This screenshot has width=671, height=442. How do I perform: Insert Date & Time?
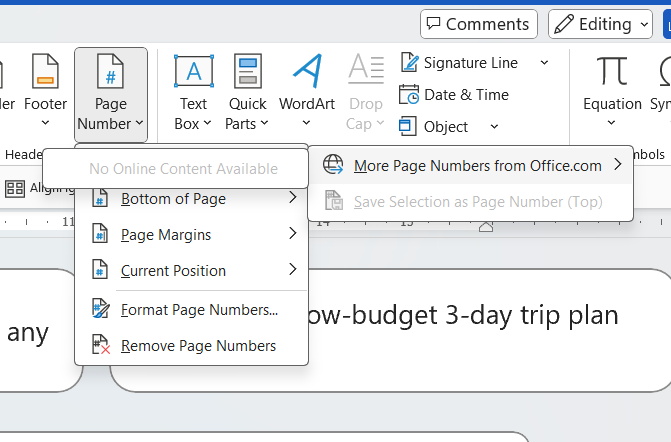tap(454, 95)
